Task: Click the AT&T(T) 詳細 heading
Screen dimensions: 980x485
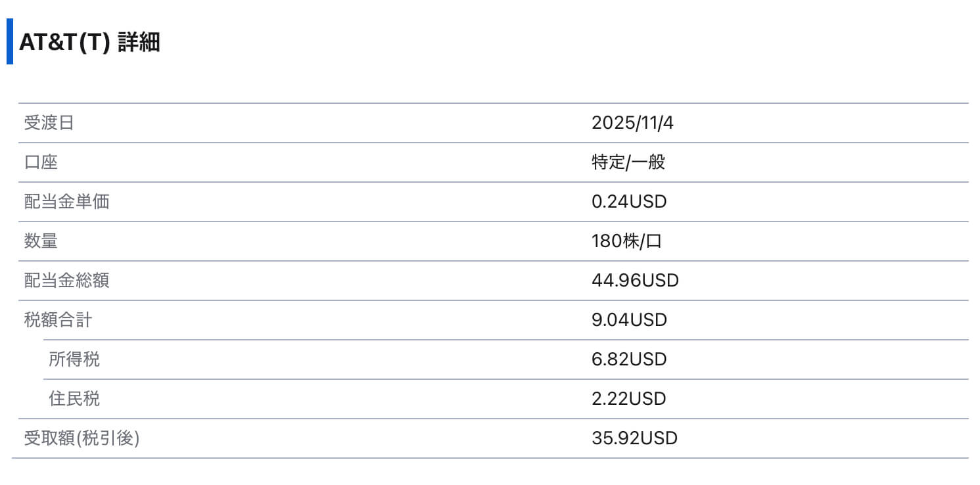Action: [x=89, y=43]
